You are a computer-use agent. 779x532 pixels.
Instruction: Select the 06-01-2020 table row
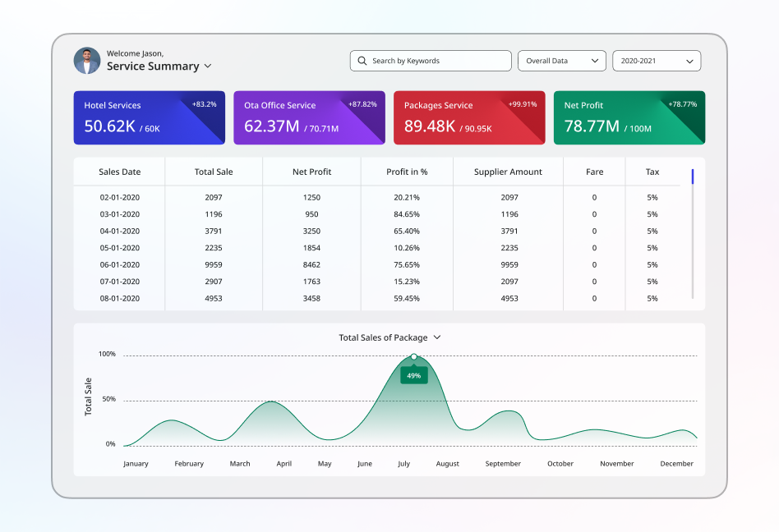click(x=376, y=264)
